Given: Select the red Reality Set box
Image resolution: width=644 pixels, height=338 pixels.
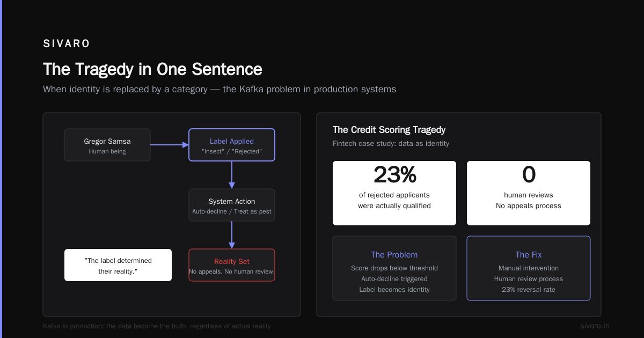Looking at the screenshot, I should click(232, 265).
